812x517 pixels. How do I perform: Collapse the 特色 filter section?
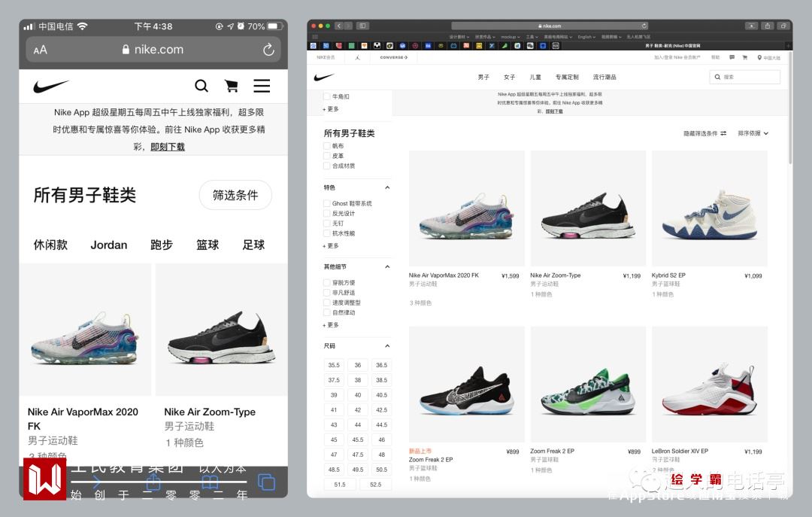(387, 187)
